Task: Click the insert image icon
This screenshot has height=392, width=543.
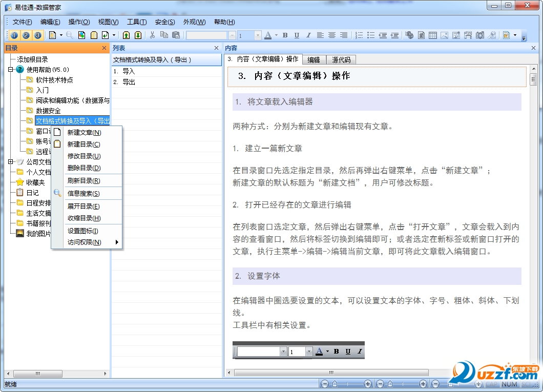Action: 445,35
